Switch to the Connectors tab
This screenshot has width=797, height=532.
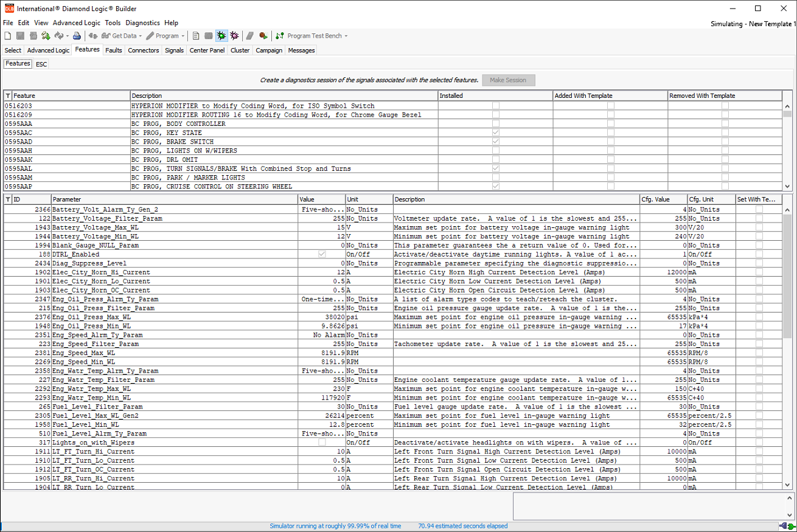[143, 50]
